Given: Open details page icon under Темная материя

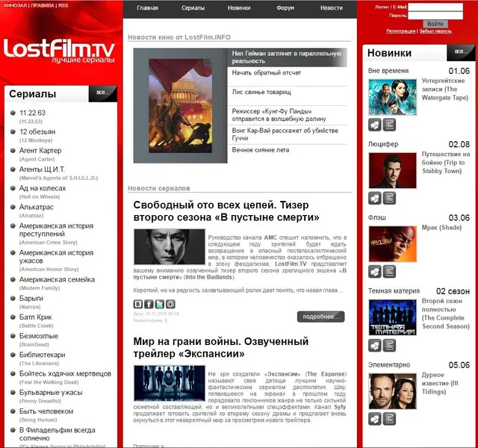Looking at the screenshot, I should pos(389,345).
